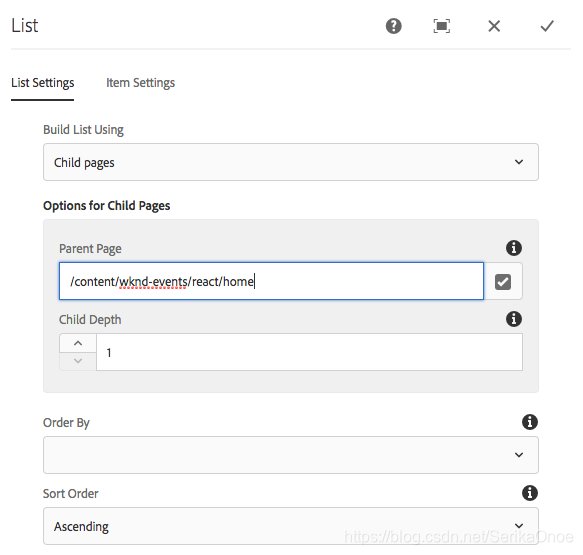The image size is (583, 555).
Task: Toggle fullscreen mode for the List dialog
Action: click(x=441, y=26)
